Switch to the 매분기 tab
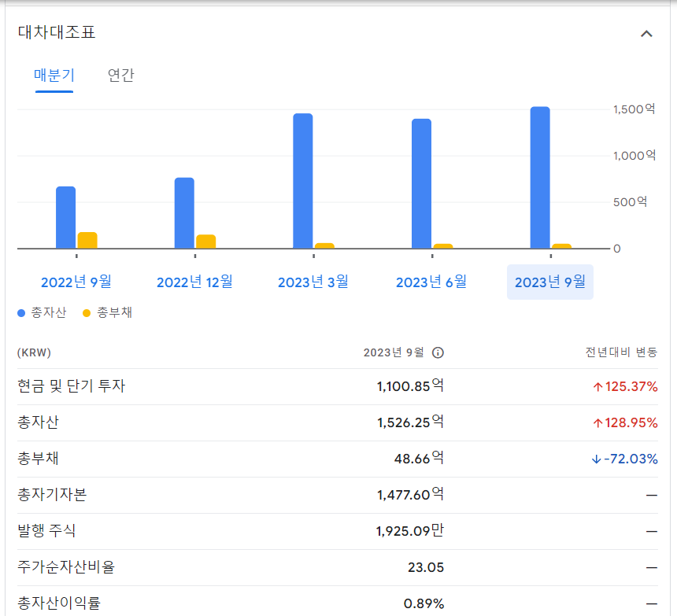 pos(54,76)
